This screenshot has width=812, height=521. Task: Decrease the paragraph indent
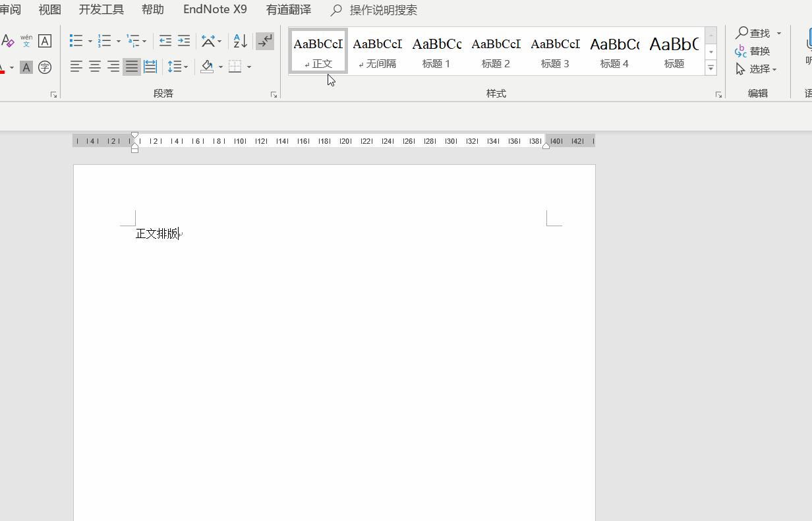pos(165,41)
